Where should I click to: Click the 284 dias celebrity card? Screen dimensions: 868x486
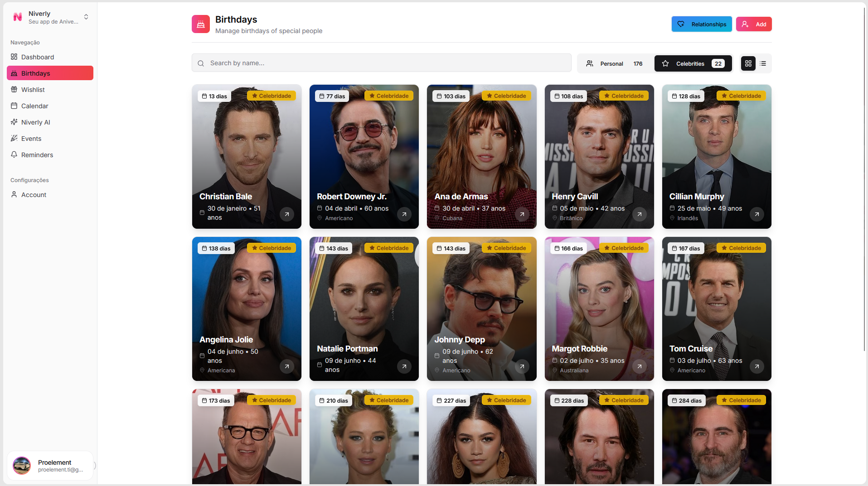(717, 437)
